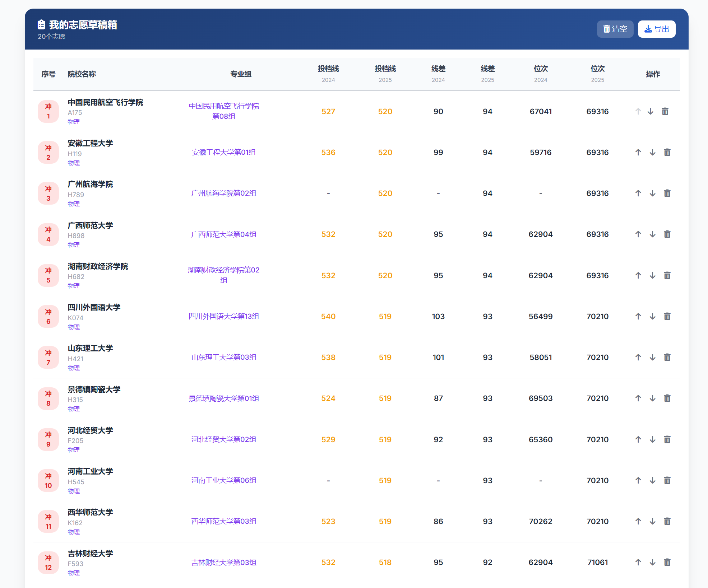Open 四川外国语大学第13组 link

pyautogui.click(x=224, y=317)
